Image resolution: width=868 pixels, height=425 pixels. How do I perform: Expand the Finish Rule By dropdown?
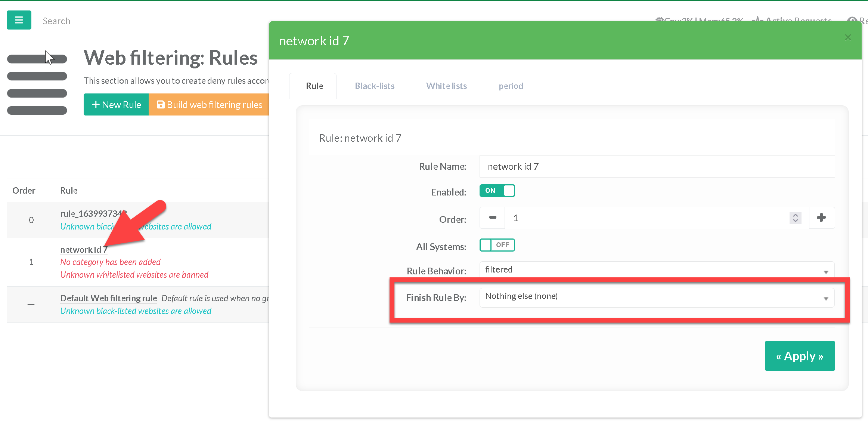657,297
